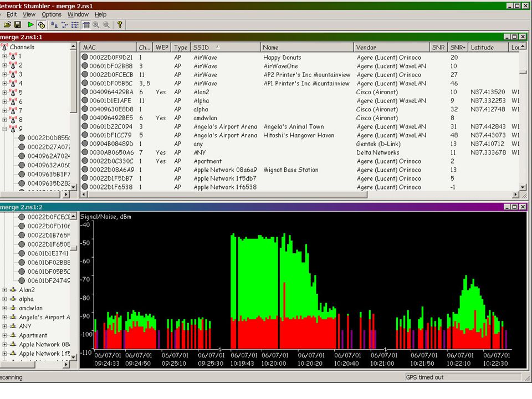This screenshot has height=399, width=532.
Task: Click circle icon beside 00409632A06 tree item
Action: 22,165
